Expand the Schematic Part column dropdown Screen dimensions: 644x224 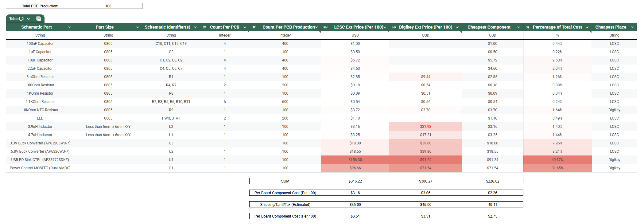coord(69,27)
